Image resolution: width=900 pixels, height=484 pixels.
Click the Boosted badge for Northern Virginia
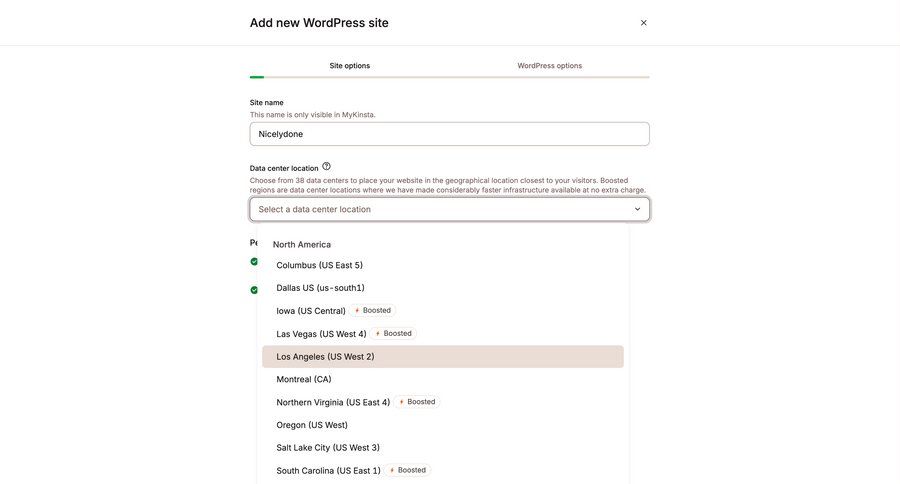(x=417, y=402)
